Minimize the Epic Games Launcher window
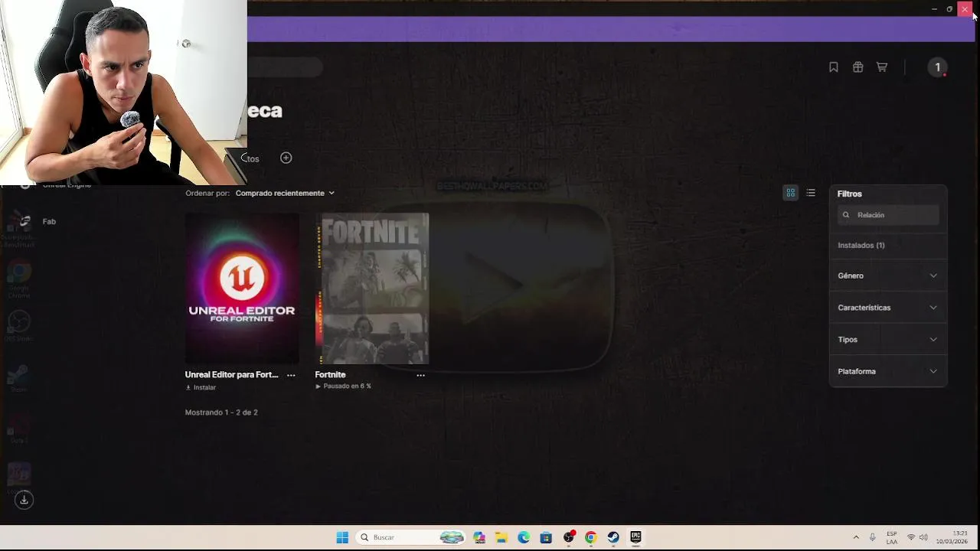The image size is (980, 551). pos(934,9)
